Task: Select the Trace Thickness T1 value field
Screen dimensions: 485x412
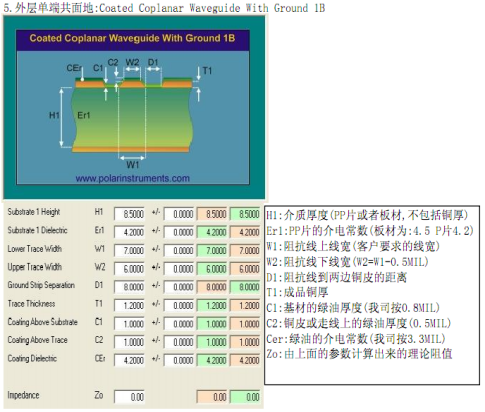Action: click(129, 305)
